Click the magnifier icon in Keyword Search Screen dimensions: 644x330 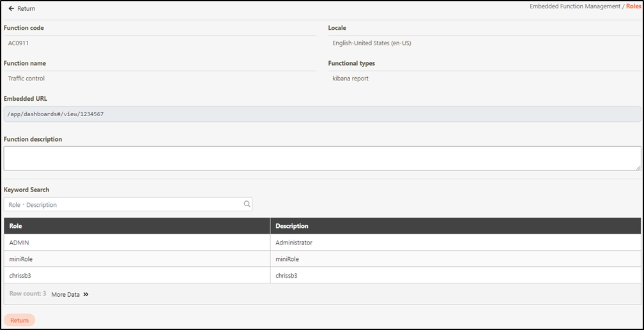pos(247,204)
